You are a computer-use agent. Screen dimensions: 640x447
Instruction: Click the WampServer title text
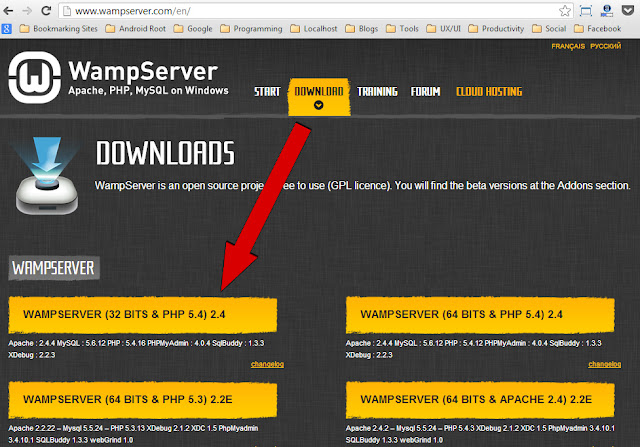(143, 71)
